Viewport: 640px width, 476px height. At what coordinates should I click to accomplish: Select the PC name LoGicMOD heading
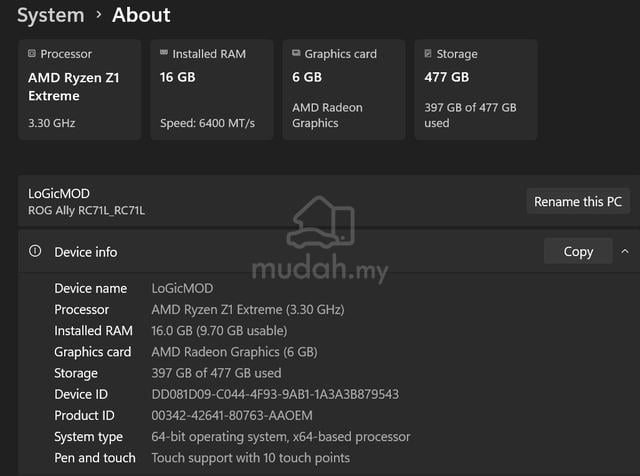59,194
